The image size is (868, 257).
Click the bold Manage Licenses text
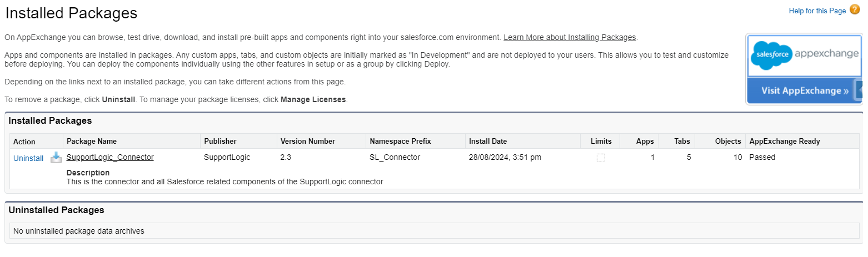313,99
